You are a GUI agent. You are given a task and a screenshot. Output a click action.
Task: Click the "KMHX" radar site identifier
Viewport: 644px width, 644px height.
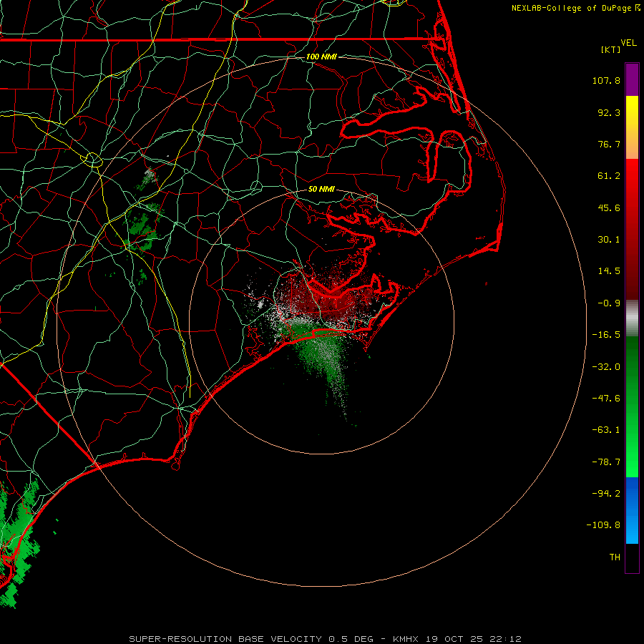(x=406, y=639)
